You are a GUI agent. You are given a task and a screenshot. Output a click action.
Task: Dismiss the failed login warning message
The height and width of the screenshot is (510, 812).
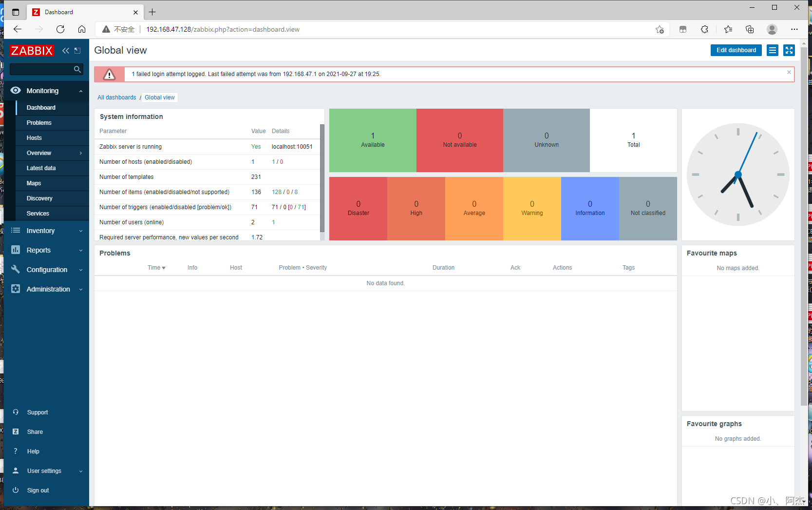click(789, 72)
